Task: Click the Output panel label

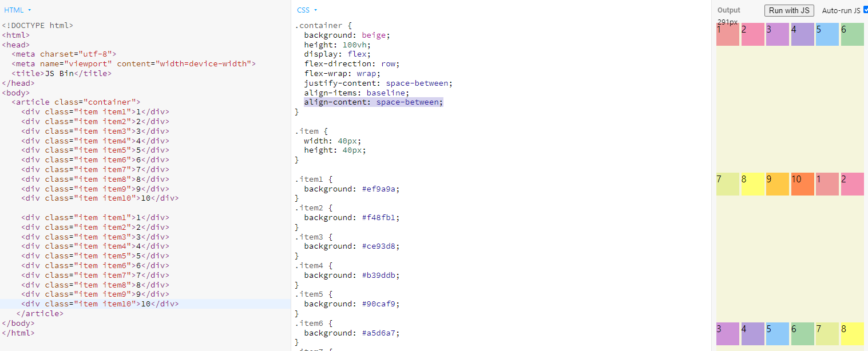Action: 728,10
